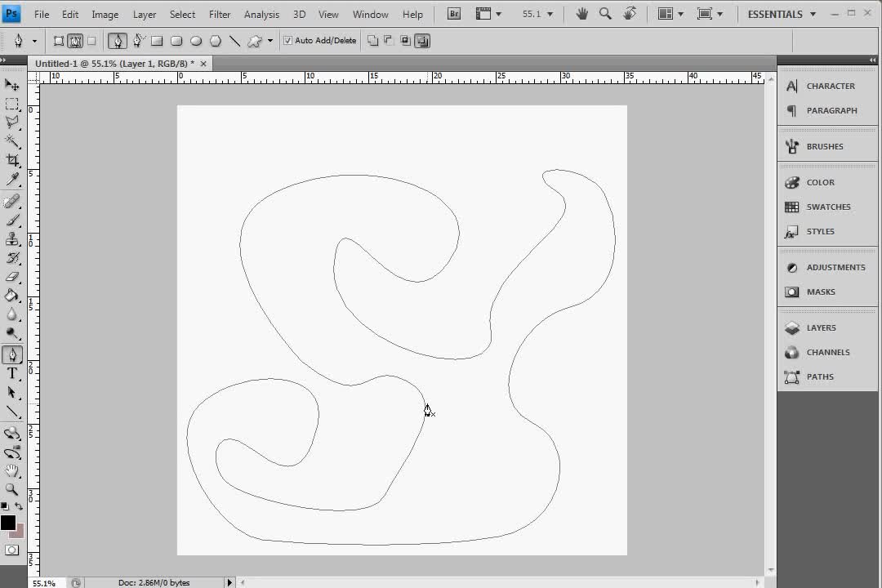Select the 3D Rotate tool
Image resolution: width=882 pixels, height=588 pixels.
click(x=11, y=434)
